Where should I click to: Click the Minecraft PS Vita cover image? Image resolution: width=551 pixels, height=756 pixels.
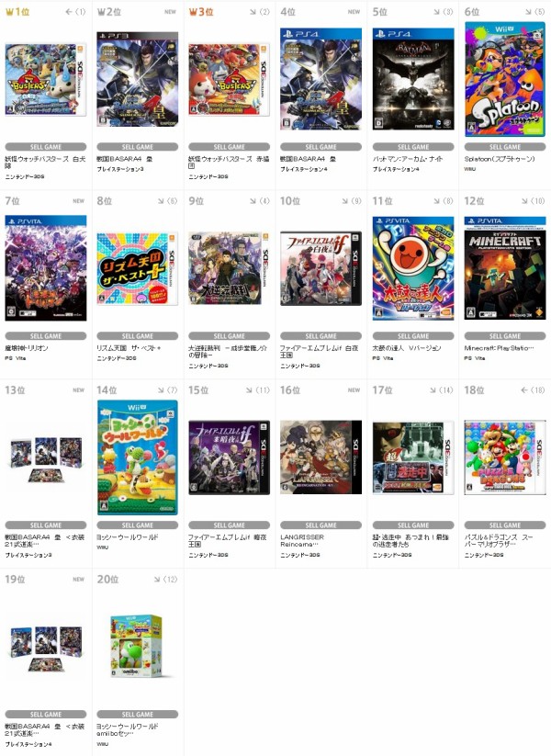pyautogui.click(x=505, y=268)
